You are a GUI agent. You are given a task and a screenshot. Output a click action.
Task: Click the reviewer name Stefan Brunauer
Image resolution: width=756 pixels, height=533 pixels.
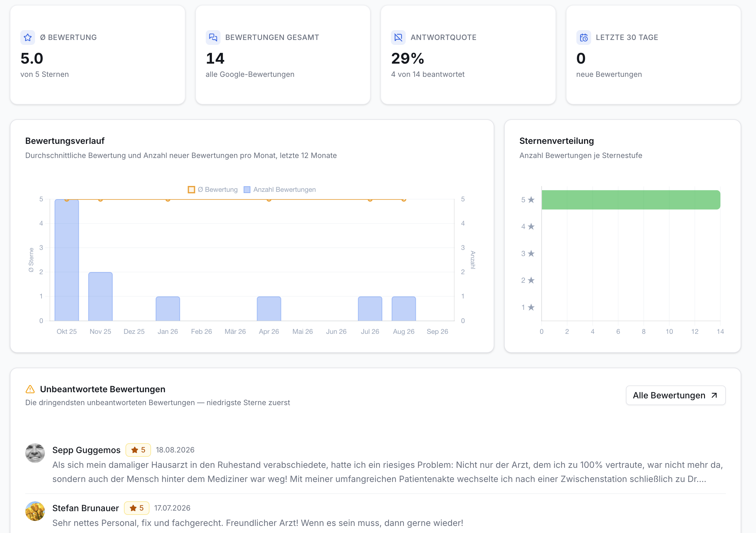tap(86, 508)
